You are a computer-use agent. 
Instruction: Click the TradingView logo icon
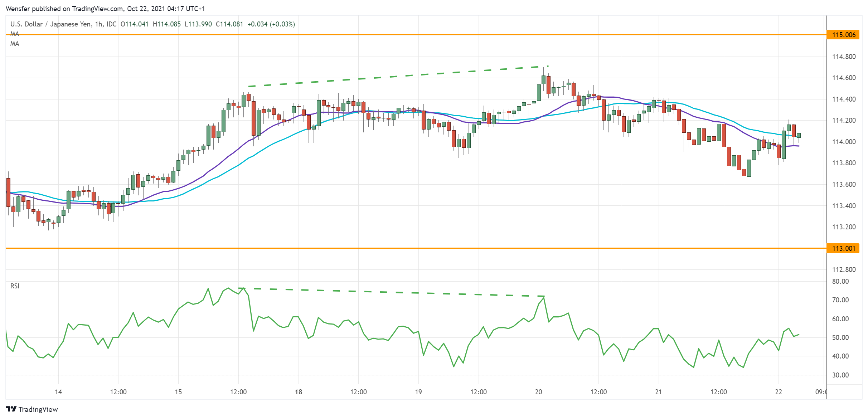(x=11, y=409)
